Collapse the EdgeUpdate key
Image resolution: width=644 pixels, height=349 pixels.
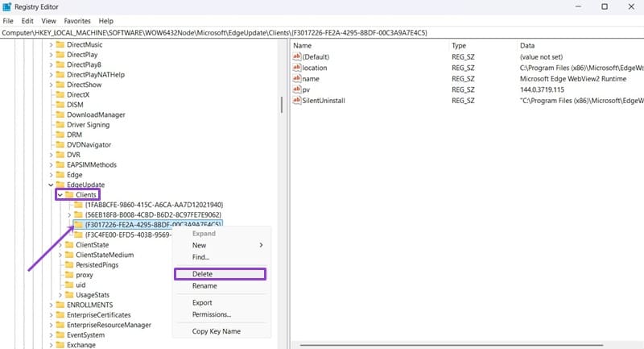click(52, 185)
